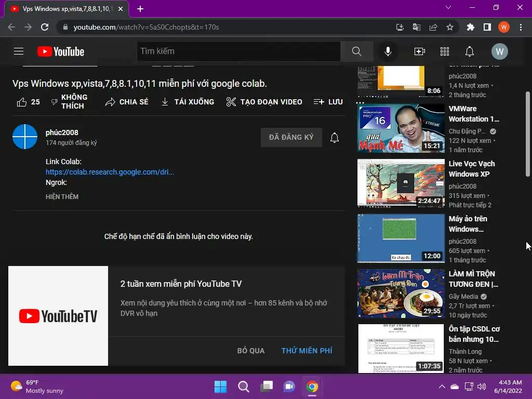Open the volume speaker tray icon

click(482, 387)
